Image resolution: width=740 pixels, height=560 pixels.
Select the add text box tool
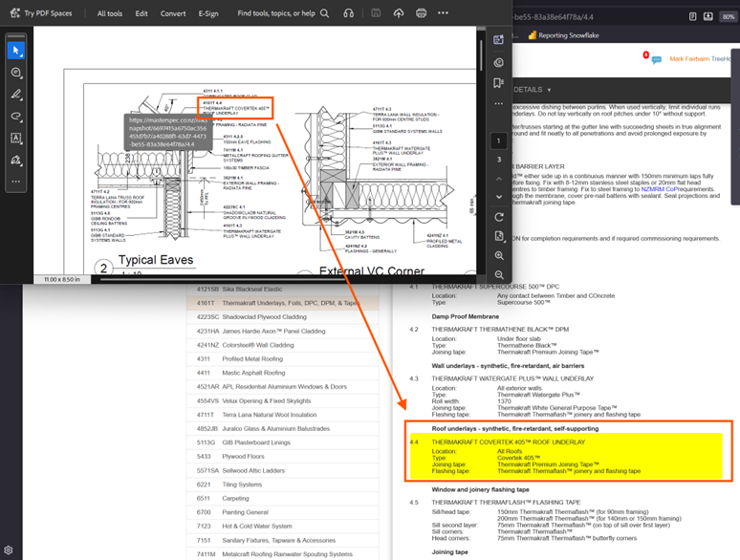16,138
